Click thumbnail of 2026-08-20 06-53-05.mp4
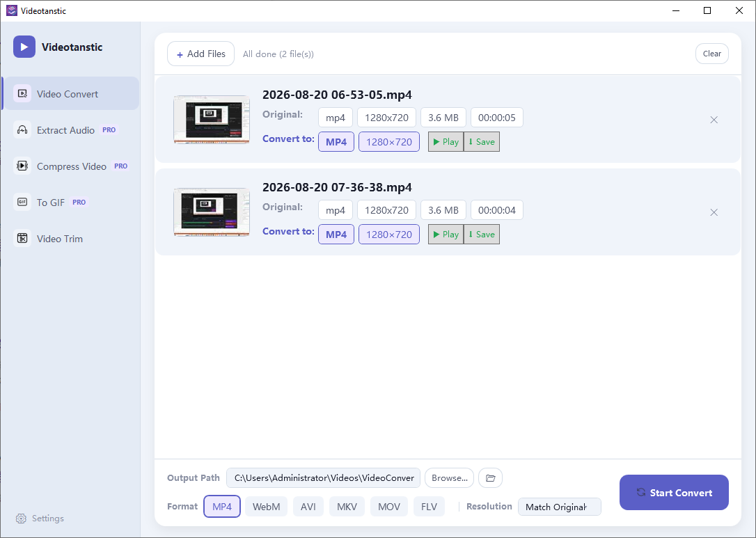 pyautogui.click(x=212, y=119)
